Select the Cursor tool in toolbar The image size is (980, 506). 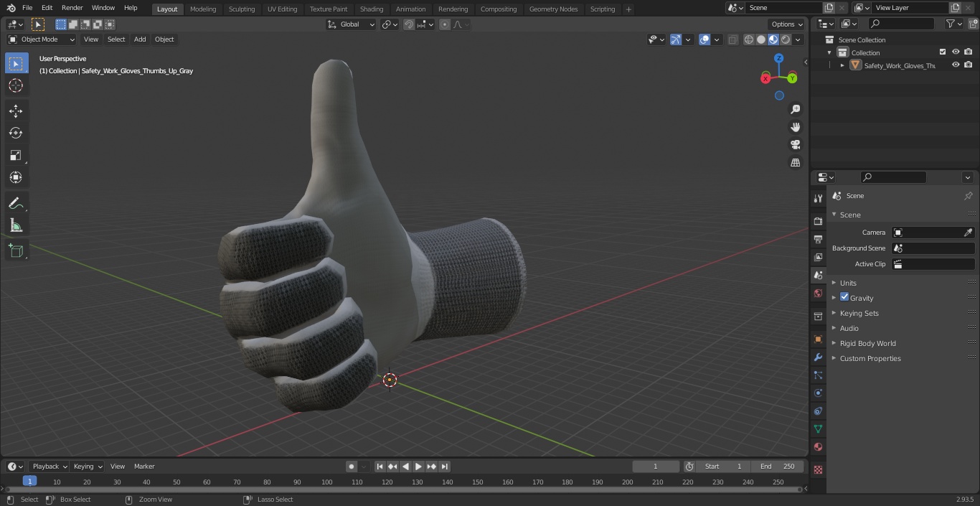coord(16,85)
